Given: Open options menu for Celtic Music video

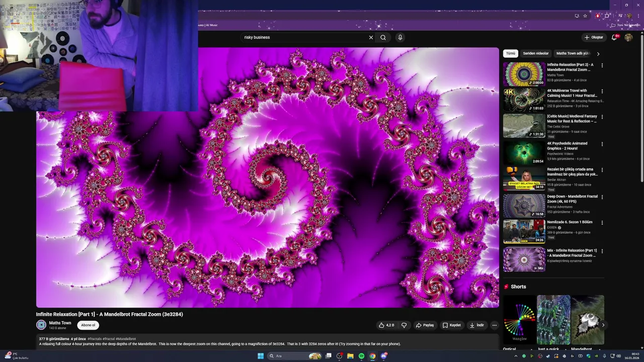Looking at the screenshot, I should coord(602,117).
